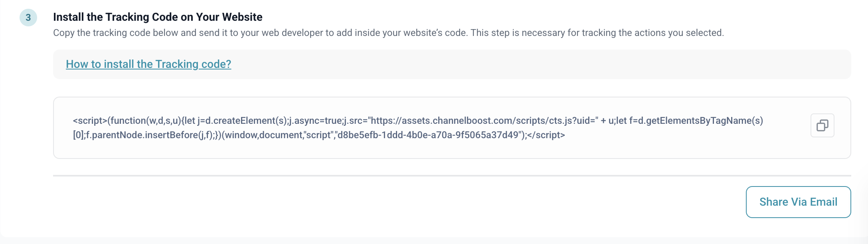The width and height of the screenshot is (868, 244).
Task: Open the "How to install the Tracking code?" link
Action: (148, 64)
